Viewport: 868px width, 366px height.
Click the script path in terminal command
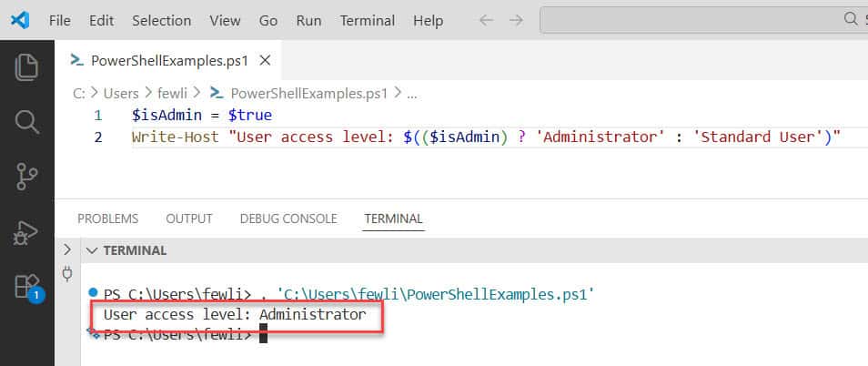point(436,295)
